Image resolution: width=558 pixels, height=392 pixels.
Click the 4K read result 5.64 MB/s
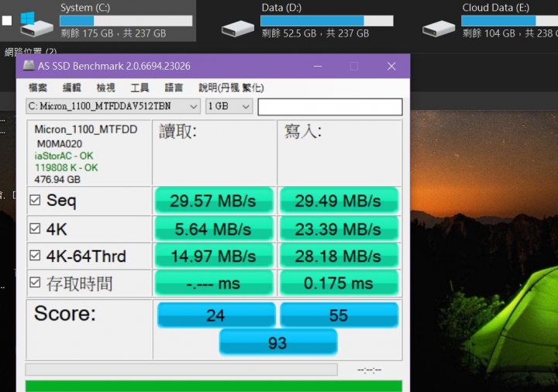point(214,229)
